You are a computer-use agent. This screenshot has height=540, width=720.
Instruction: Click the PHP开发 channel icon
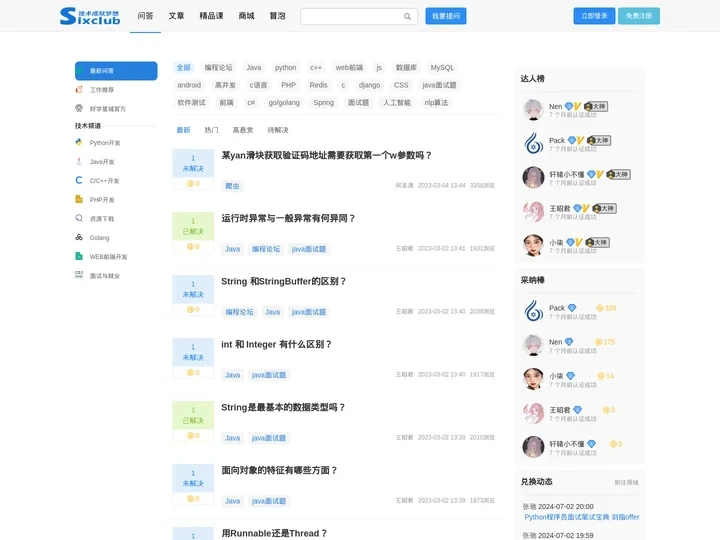(79, 199)
